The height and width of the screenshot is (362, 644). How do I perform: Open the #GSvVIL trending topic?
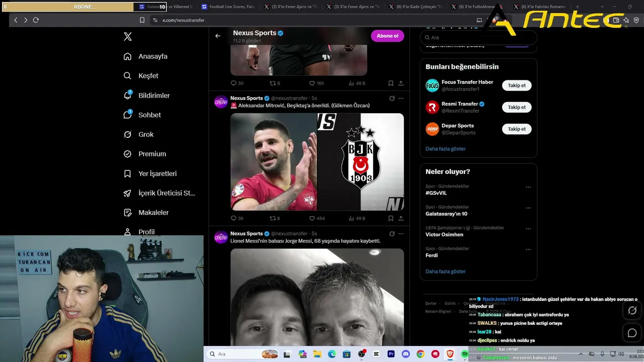point(436,193)
